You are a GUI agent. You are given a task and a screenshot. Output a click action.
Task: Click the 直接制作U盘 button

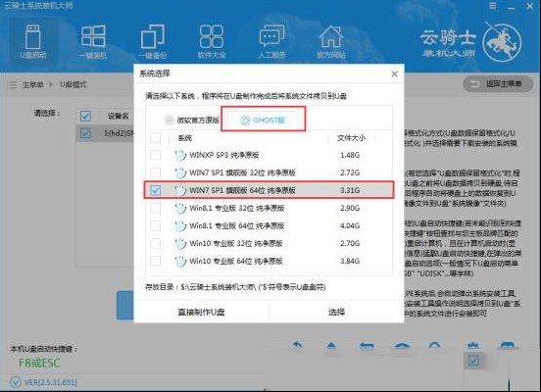pyautogui.click(x=201, y=312)
